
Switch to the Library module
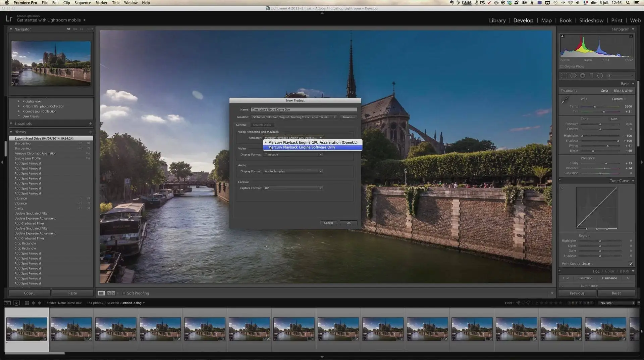click(x=497, y=20)
